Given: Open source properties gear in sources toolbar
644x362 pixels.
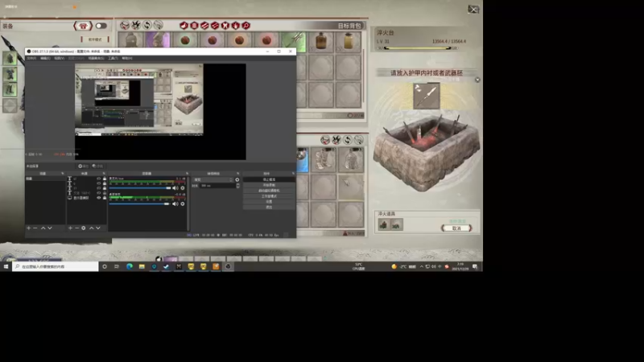Looking at the screenshot, I should tap(84, 228).
